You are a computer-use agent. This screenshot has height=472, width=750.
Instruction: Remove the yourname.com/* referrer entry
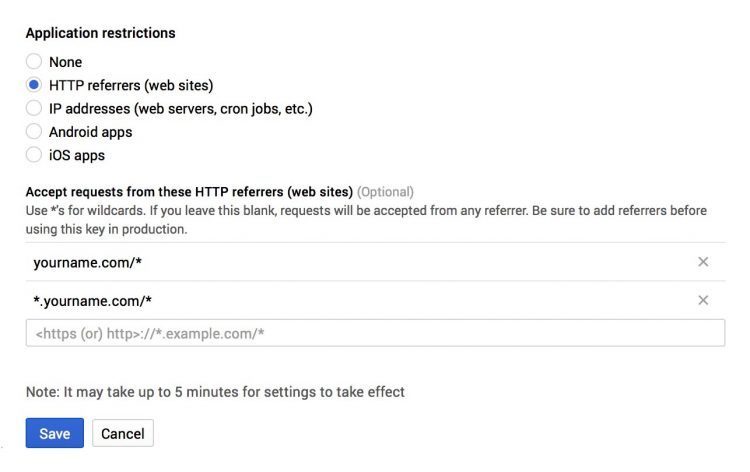703,262
